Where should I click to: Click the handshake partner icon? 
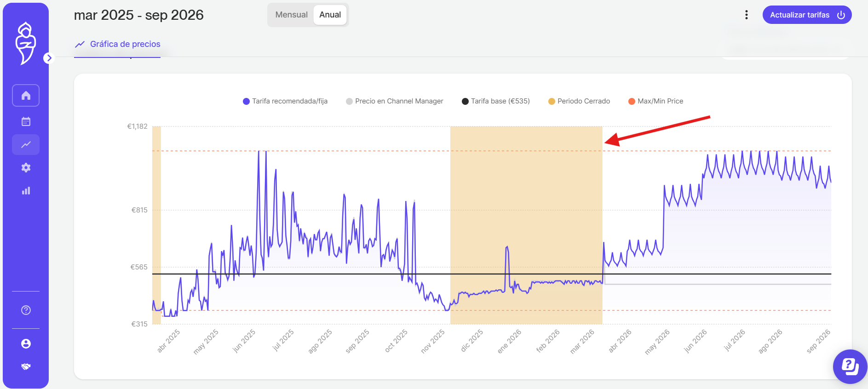(26, 366)
